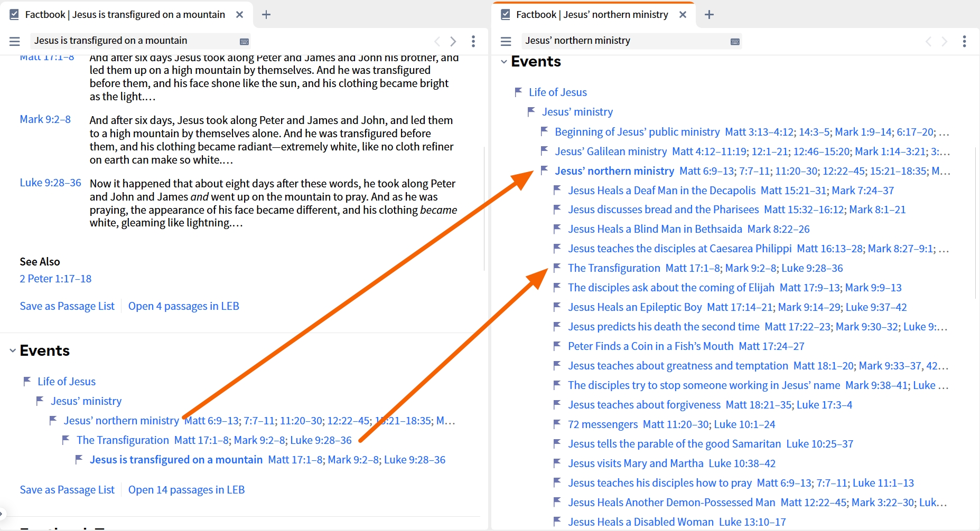Open right panel three-dot options menu
The height and width of the screenshot is (531, 980).
point(965,41)
